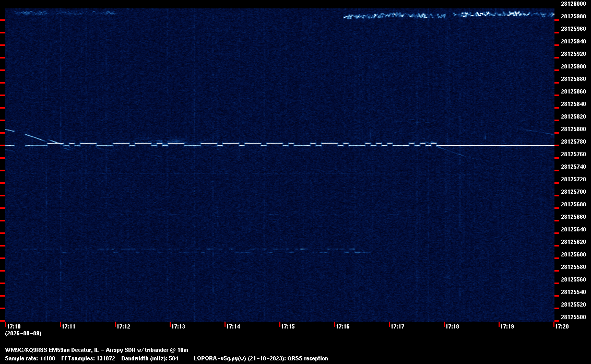Click the 28125740 frequency label
This screenshot has width=591, height=364.
[573, 167]
